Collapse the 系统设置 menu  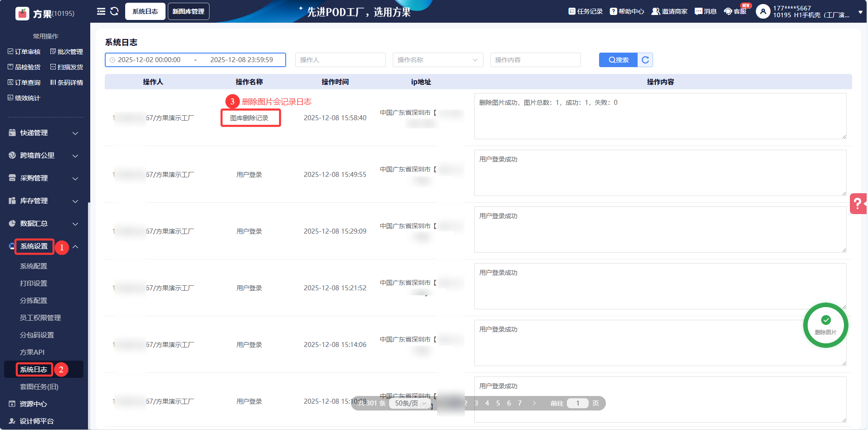click(44, 246)
